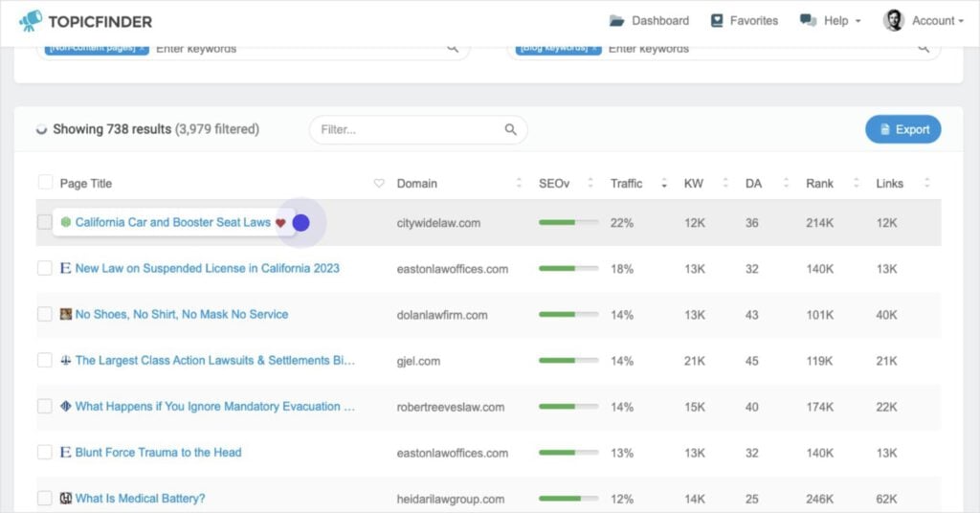The height and width of the screenshot is (513, 980).
Task: Open Favorites page
Action: point(745,21)
